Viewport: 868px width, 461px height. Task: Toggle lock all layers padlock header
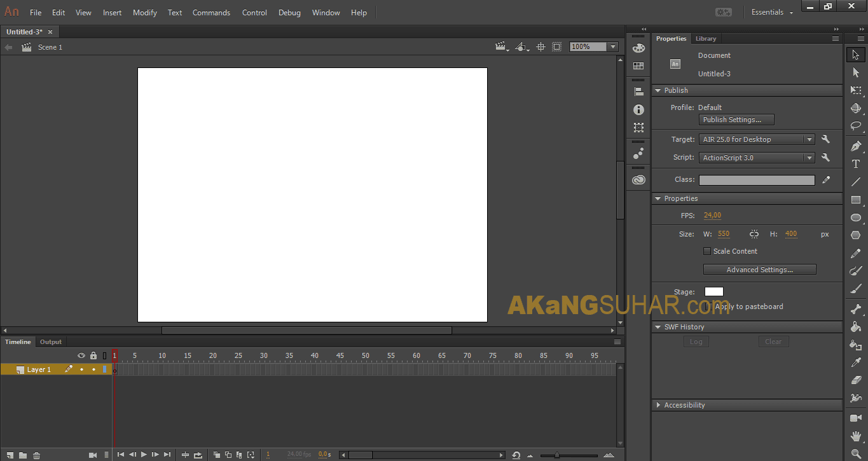point(93,355)
